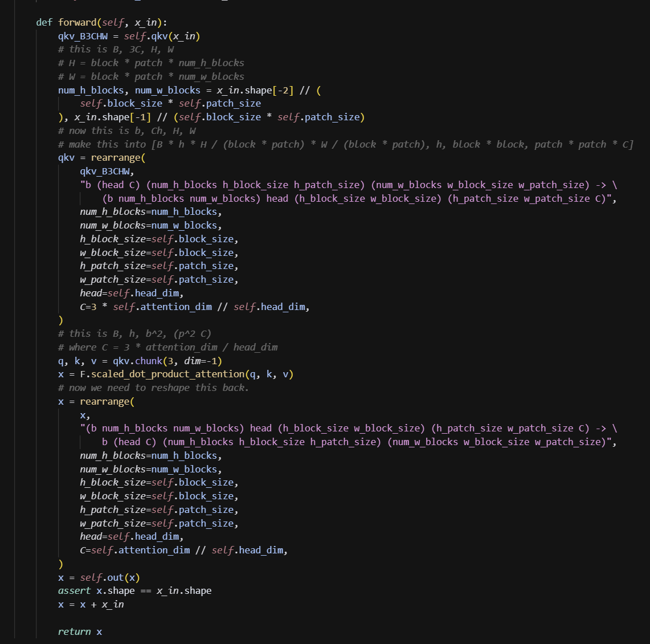
Task: Click the line 'qkv_B3CHW = self.qkv(x_in)'
Action: click(129, 36)
